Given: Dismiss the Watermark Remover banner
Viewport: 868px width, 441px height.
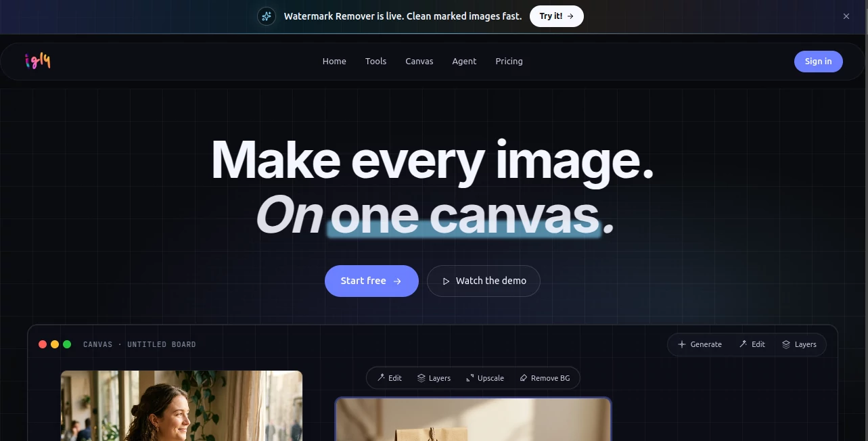Looking at the screenshot, I should pos(846,16).
